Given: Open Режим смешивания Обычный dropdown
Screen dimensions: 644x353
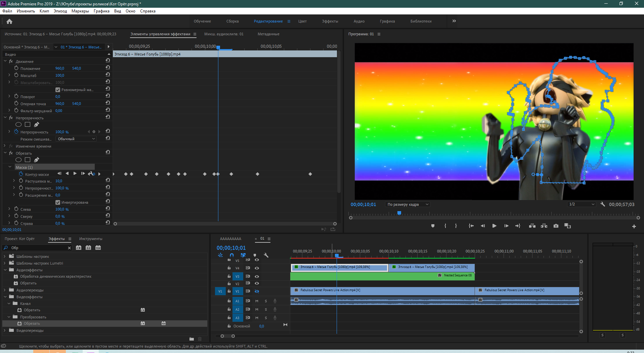Looking at the screenshot, I should [77, 139].
